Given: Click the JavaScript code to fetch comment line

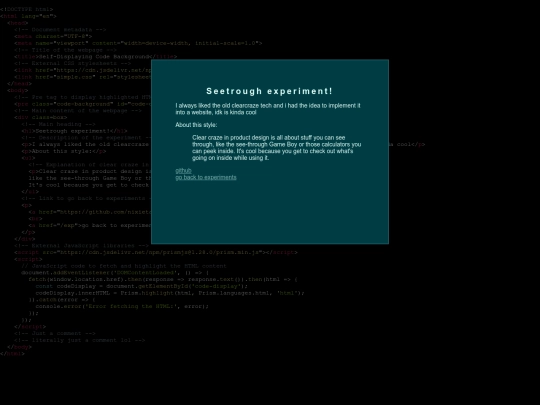Looking at the screenshot, I should (124, 266).
